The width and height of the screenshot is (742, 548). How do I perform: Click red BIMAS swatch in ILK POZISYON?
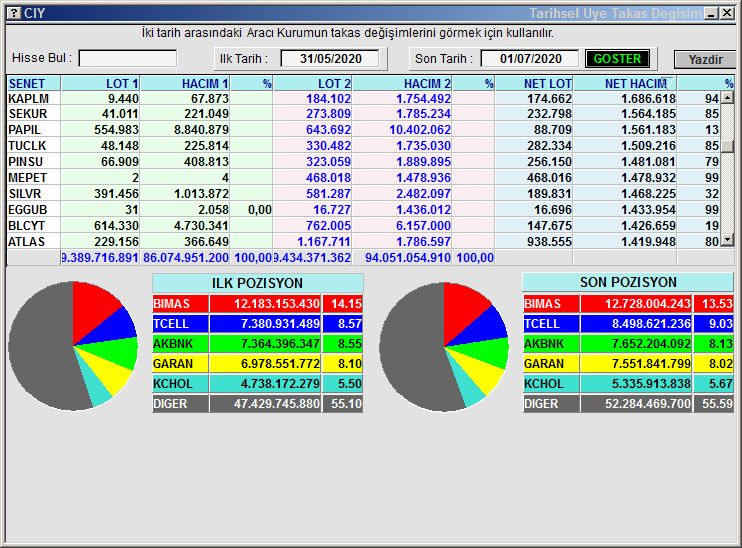click(180, 304)
